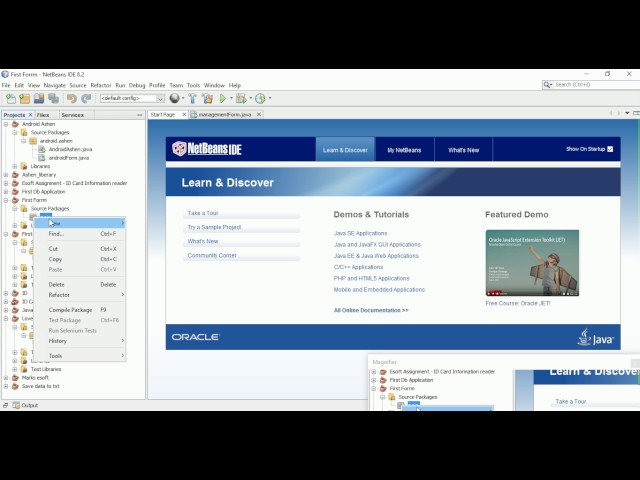The image size is (640, 480).
Task: Expand the Save data to txt node
Action: click(6, 386)
